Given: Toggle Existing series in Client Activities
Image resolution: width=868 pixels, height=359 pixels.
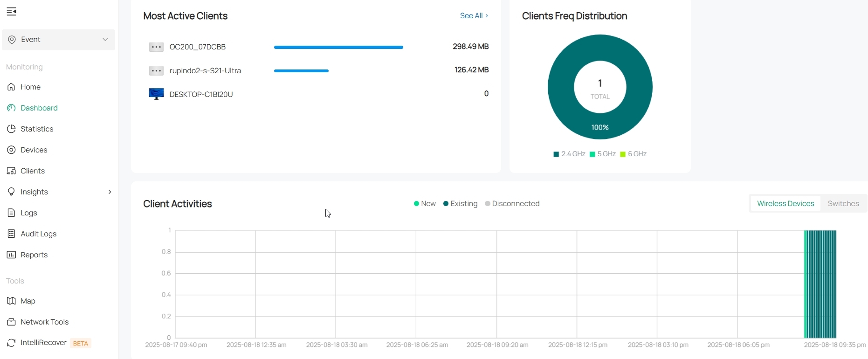Looking at the screenshot, I should click(461, 204).
